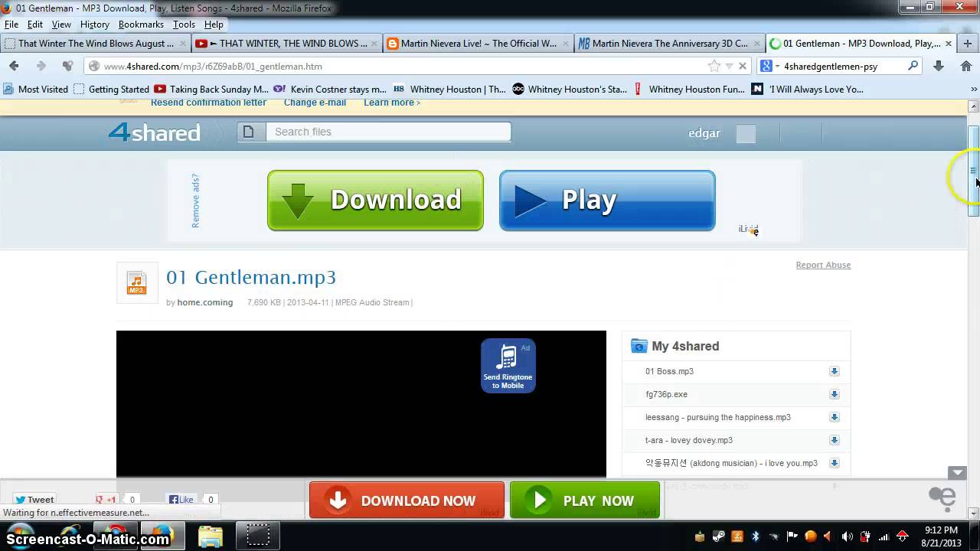Switch to the YouTube THAT WINTER, THE WIND BLOWS tab
Viewport: 980px width, 551px height.
point(286,44)
